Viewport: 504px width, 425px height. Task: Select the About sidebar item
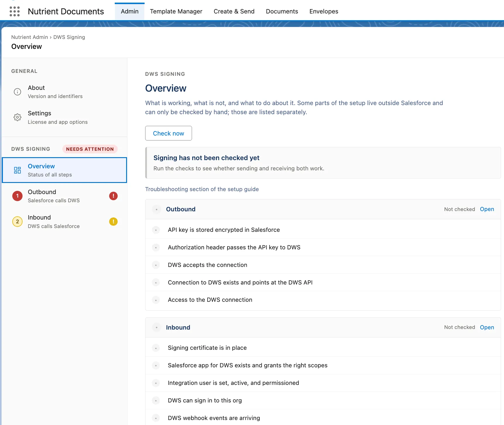click(64, 92)
